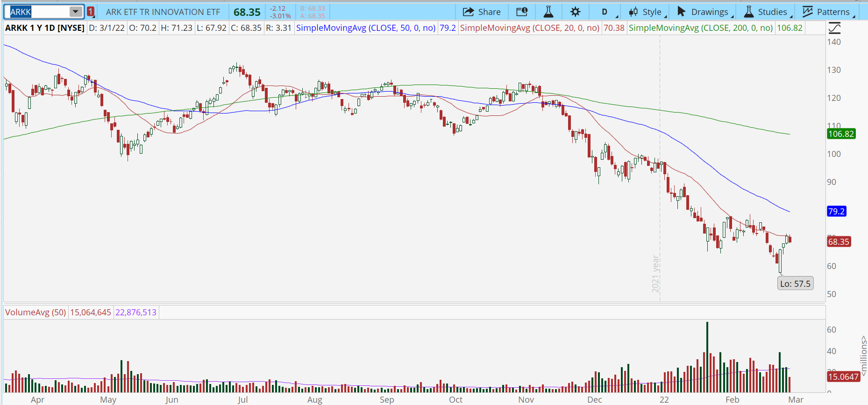Click the range value R: 3.31

click(x=278, y=28)
